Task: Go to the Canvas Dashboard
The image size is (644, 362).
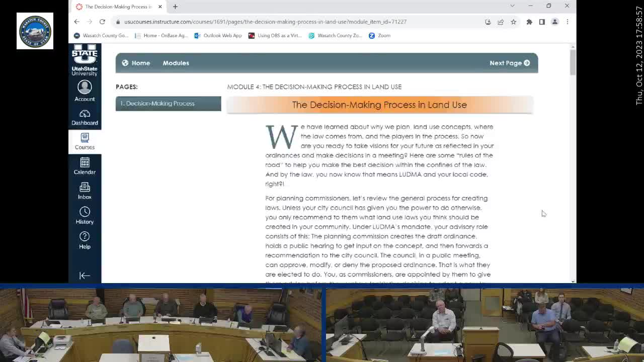Action: pos(85,117)
